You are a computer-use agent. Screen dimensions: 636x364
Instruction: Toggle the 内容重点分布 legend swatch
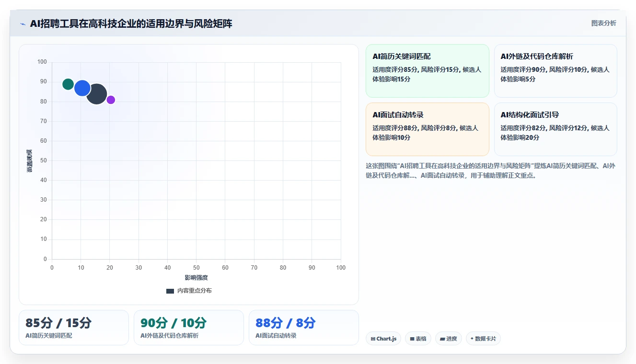pos(170,291)
